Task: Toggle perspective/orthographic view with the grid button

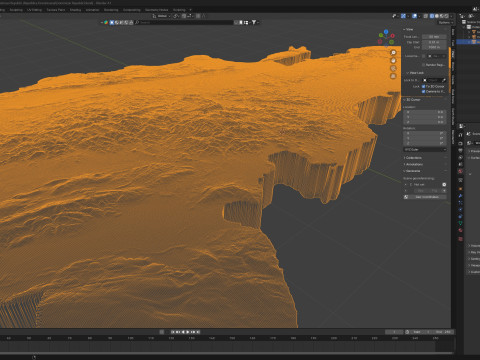Action: point(393,76)
